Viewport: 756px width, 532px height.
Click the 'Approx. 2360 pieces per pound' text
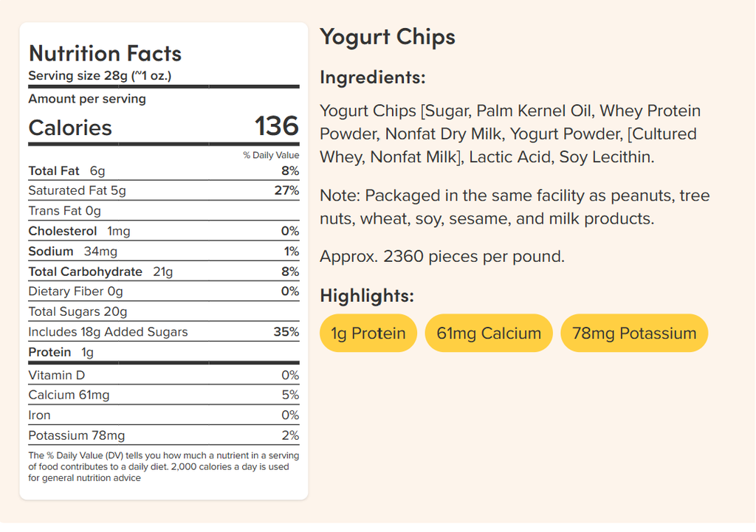pyautogui.click(x=441, y=257)
